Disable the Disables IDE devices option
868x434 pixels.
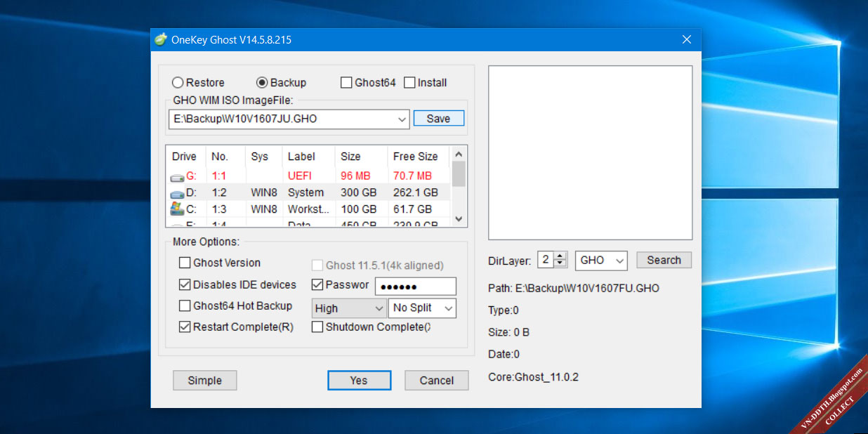coord(185,285)
